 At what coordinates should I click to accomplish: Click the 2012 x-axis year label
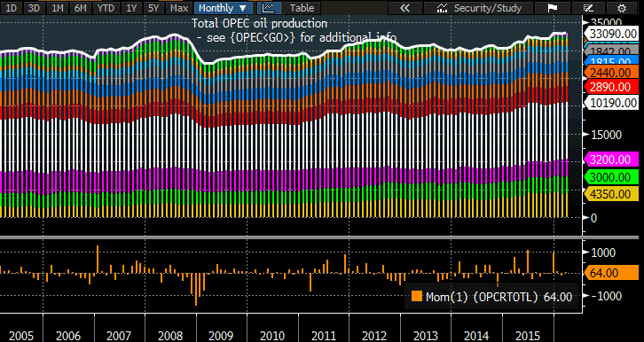[375, 336]
